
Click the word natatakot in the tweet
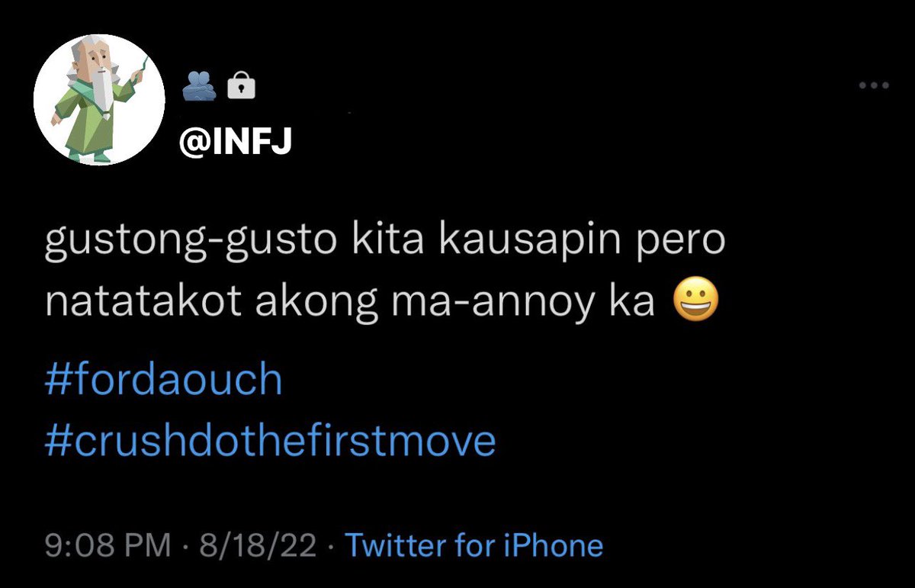pyautogui.click(x=143, y=303)
